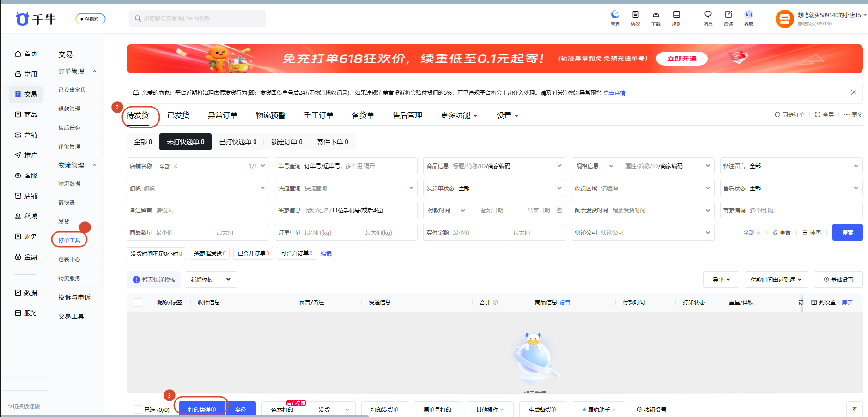Open the 快递公司 dropdown

pos(643,232)
